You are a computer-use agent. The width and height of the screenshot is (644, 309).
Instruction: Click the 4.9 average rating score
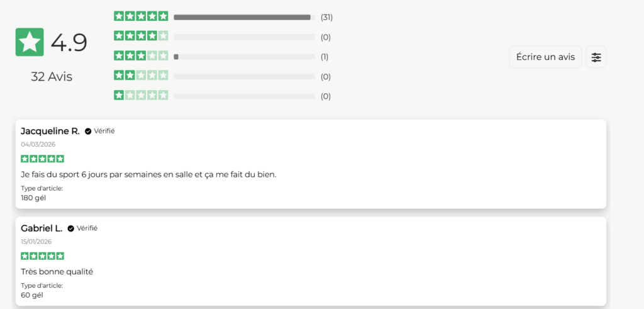[x=69, y=43]
